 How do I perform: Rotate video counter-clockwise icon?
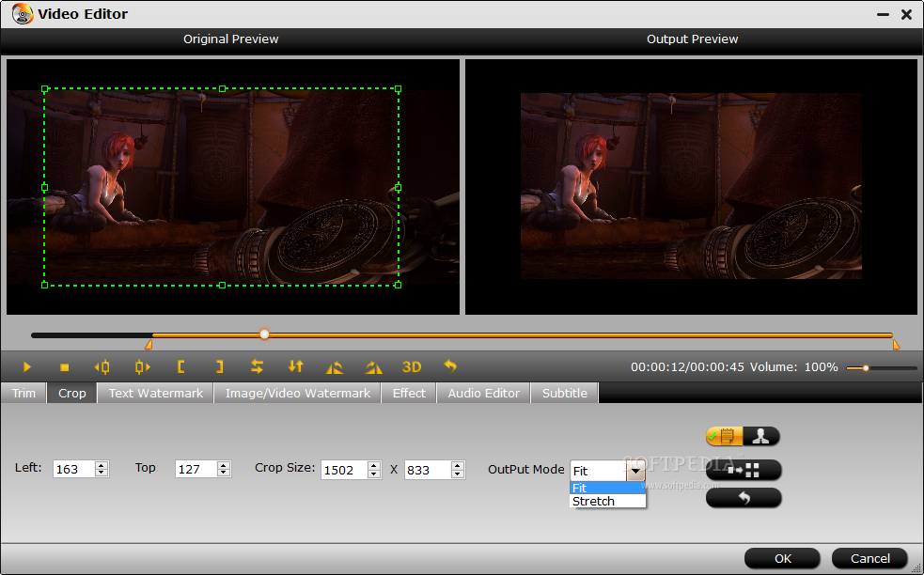point(334,367)
